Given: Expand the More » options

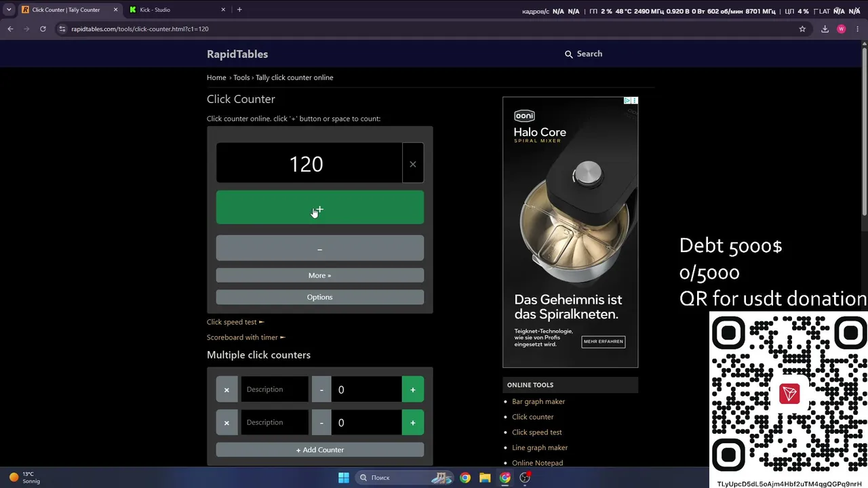Looking at the screenshot, I should tap(319, 275).
